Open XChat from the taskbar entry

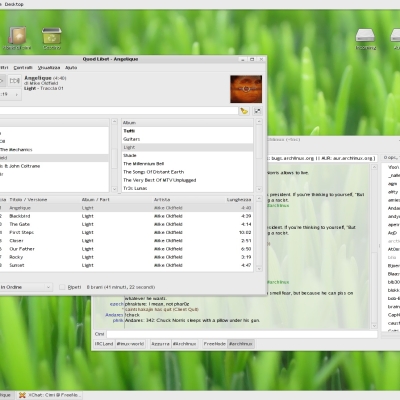pyautogui.click(x=50, y=395)
